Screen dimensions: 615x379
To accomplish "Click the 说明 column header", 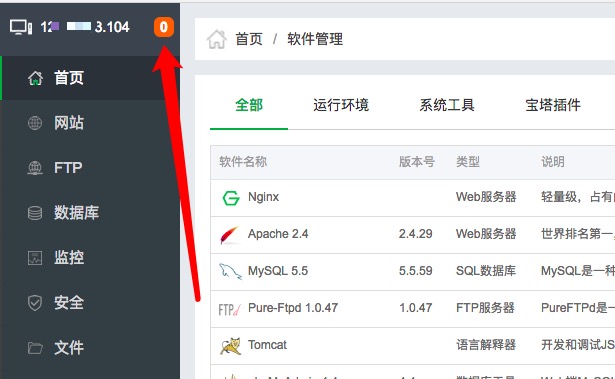I will point(553,162).
